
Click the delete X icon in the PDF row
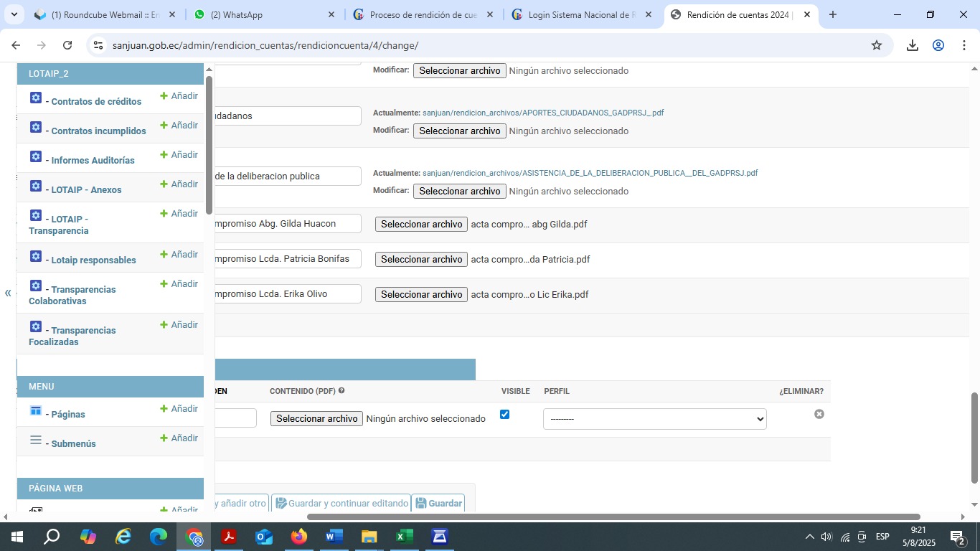(x=819, y=414)
